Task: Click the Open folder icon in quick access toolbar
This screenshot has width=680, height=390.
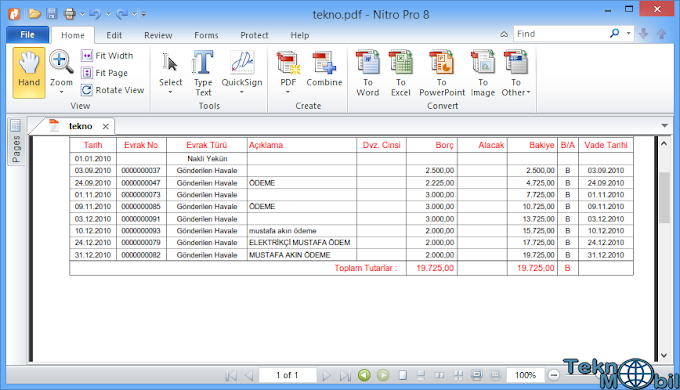Action: click(x=35, y=14)
